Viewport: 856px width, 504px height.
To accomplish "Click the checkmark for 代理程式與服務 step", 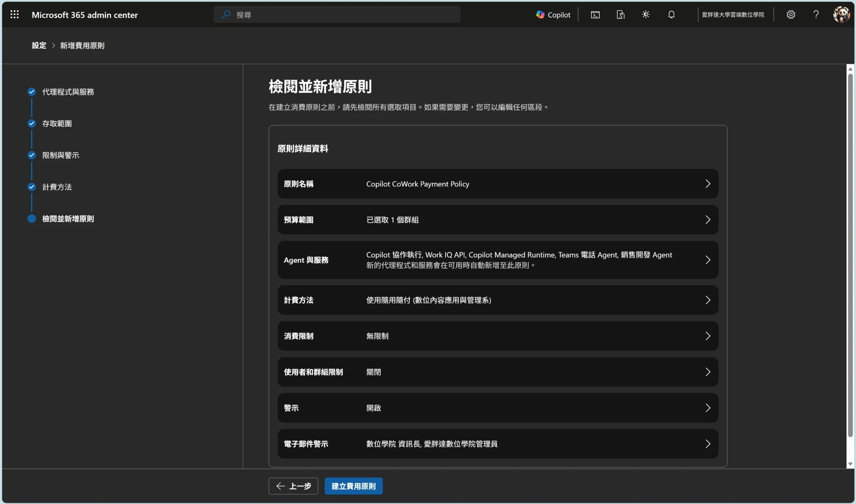I will [x=32, y=92].
